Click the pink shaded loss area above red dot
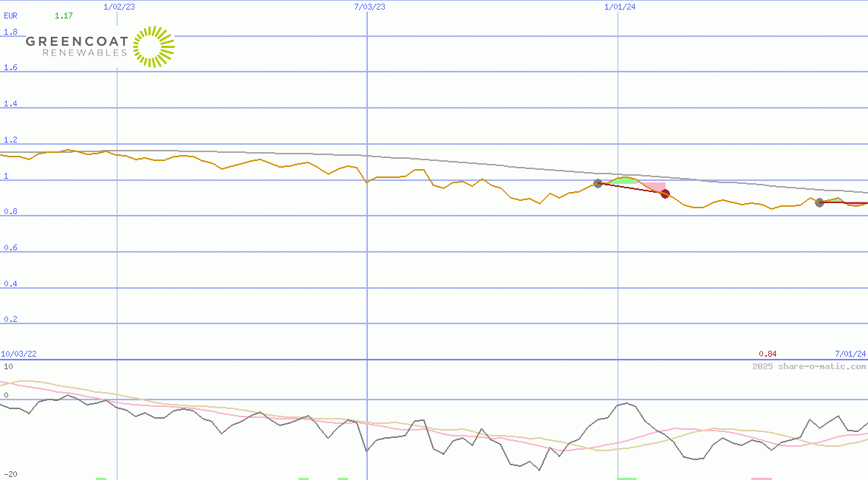868x480 pixels. click(x=655, y=186)
